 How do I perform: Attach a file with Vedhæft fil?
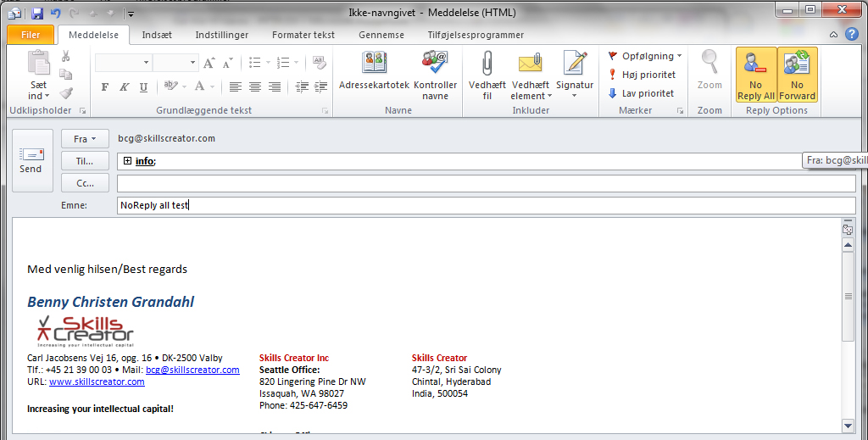click(x=487, y=75)
